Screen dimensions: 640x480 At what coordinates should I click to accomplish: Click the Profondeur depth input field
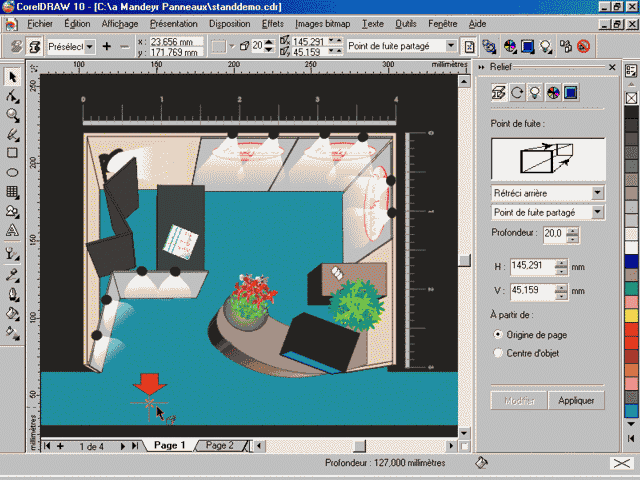tap(553, 234)
